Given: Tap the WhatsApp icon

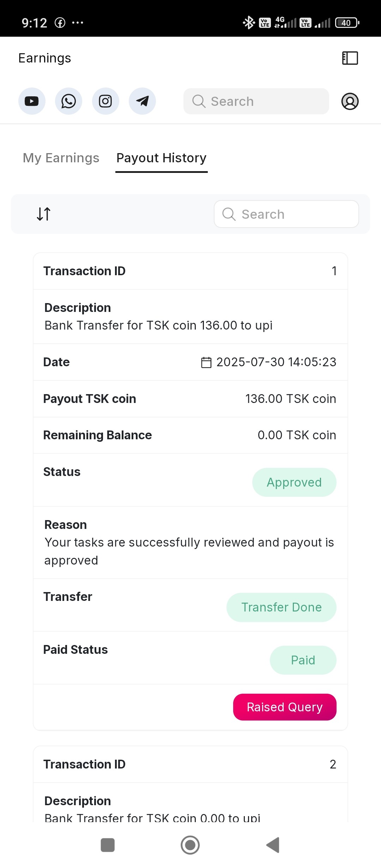Looking at the screenshot, I should coord(68,101).
